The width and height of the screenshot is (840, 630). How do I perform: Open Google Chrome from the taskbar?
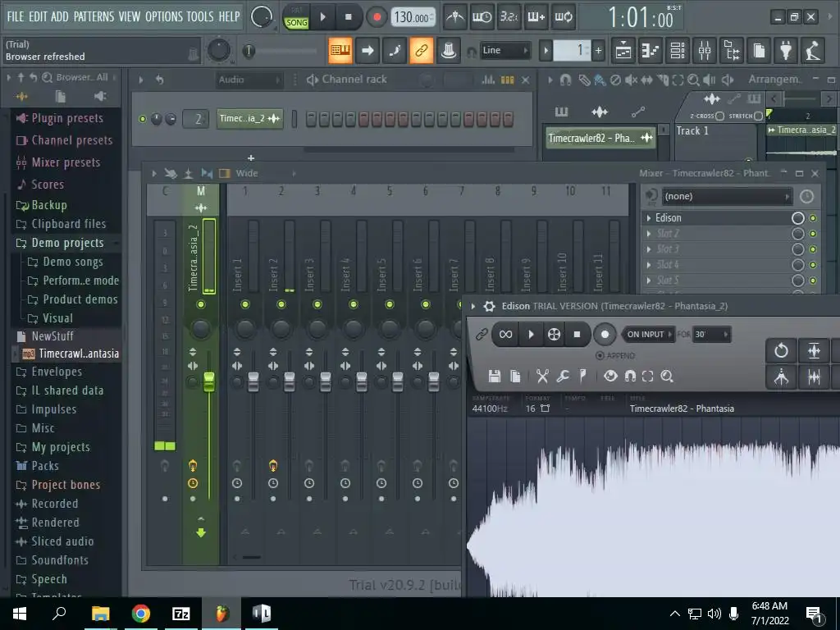pyautogui.click(x=140, y=614)
